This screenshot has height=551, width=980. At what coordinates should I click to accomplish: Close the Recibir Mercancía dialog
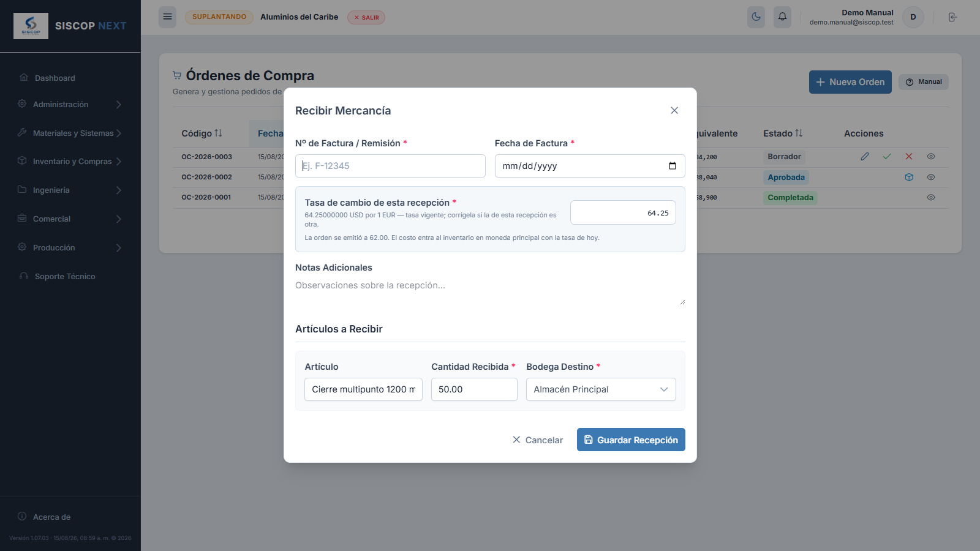(674, 110)
